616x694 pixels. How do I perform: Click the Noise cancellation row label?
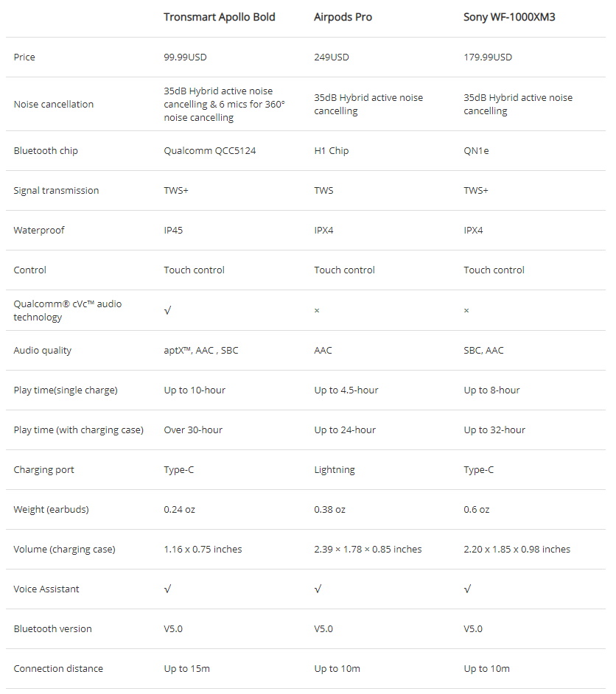coord(54,105)
